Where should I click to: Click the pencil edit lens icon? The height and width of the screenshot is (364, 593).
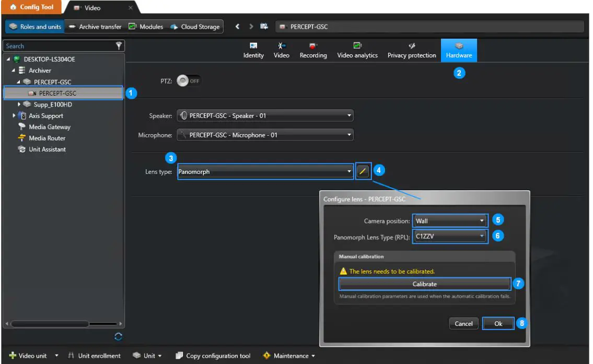[x=363, y=171]
